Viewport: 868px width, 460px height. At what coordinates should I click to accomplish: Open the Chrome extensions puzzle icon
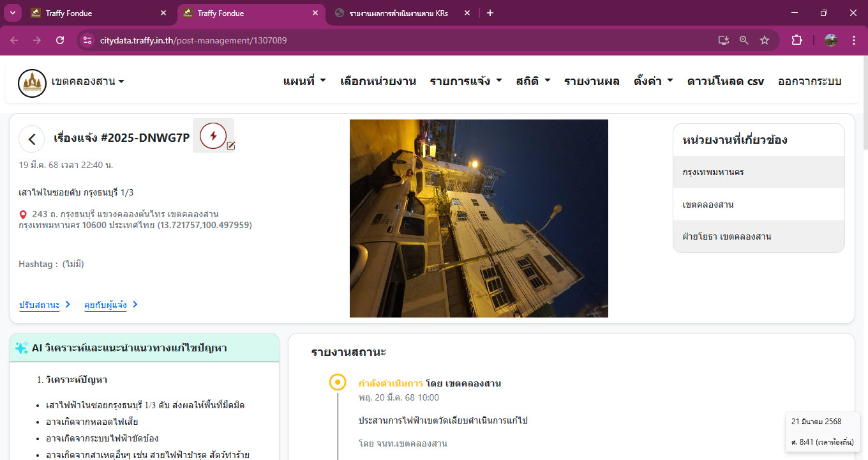pyautogui.click(x=797, y=40)
